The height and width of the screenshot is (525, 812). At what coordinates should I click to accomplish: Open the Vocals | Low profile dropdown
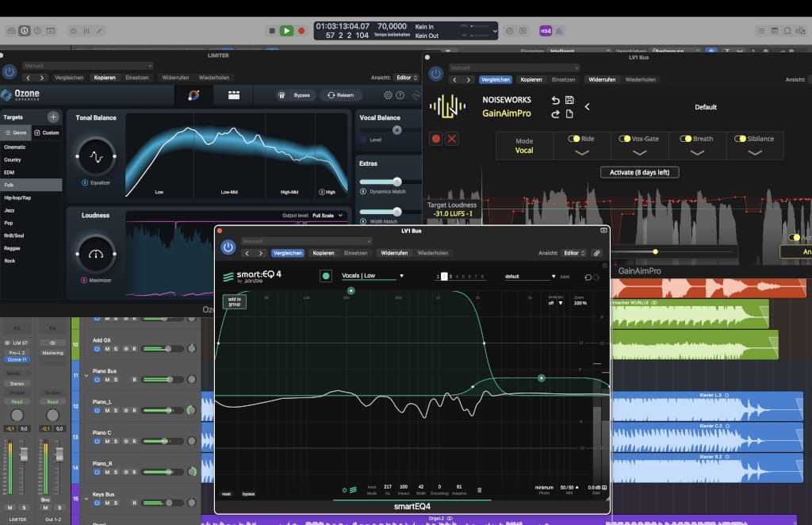coord(373,276)
